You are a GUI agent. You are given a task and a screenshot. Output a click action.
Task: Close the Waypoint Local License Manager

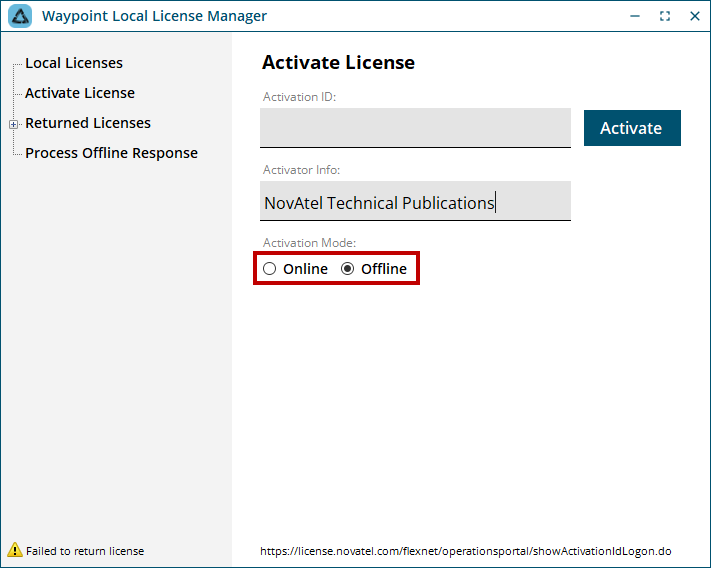pos(695,16)
